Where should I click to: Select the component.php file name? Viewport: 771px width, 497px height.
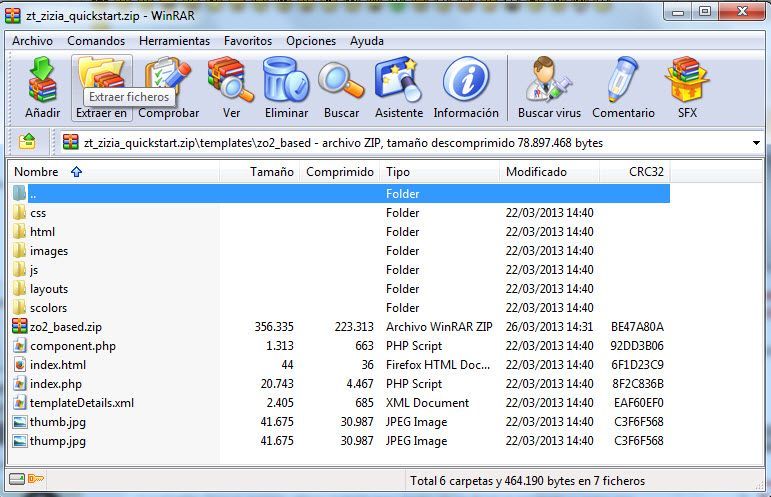[73, 346]
